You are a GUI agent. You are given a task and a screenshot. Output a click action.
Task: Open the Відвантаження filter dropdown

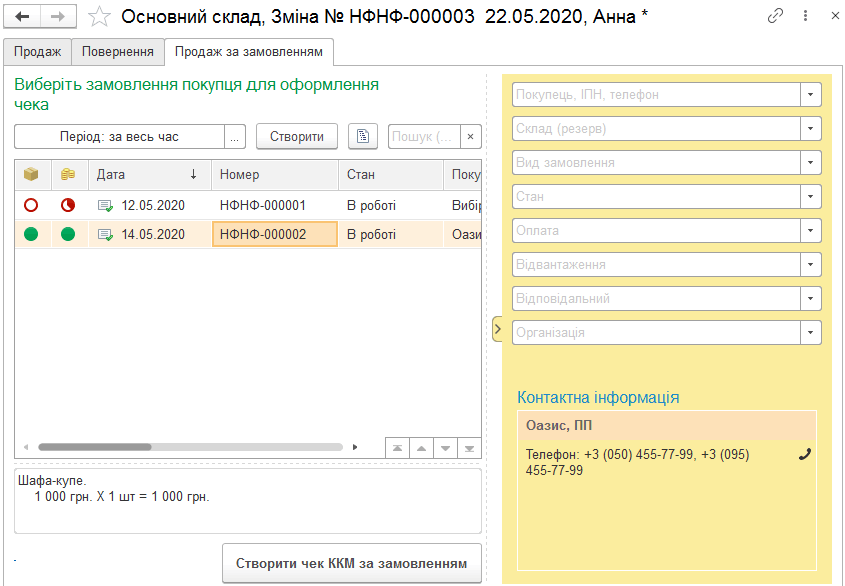tap(811, 264)
